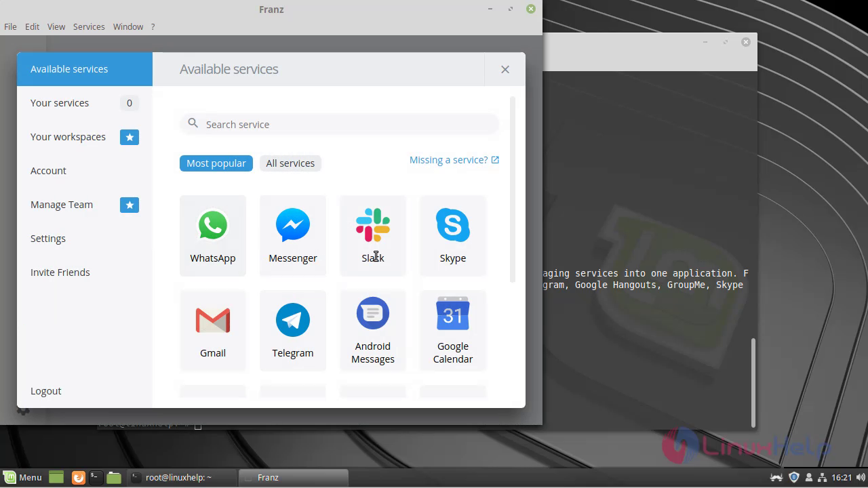The height and width of the screenshot is (488, 868).
Task: Click the user icon in system tray
Action: pyautogui.click(x=808, y=477)
